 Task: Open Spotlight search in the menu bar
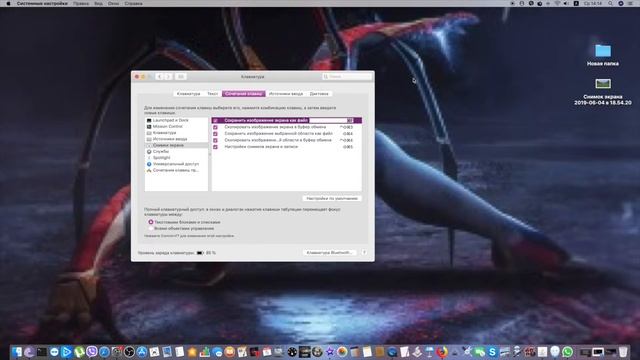point(610,3)
